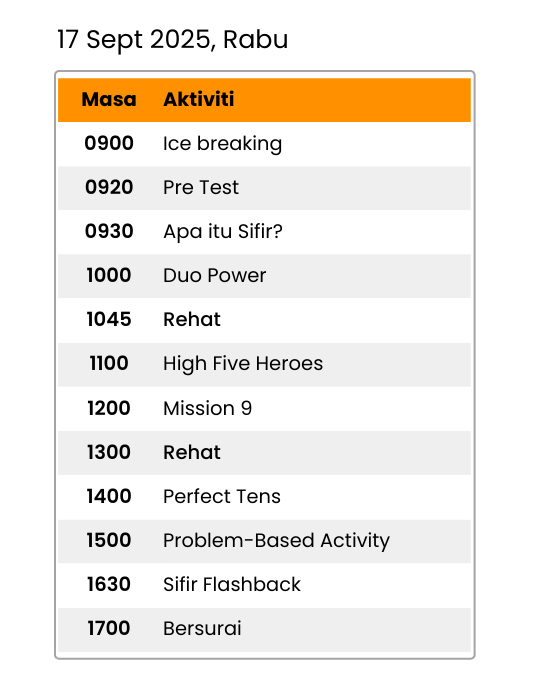Click the Ice breaking activity
The height and width of the screenshot is (675, 540).
pos(222,144)
